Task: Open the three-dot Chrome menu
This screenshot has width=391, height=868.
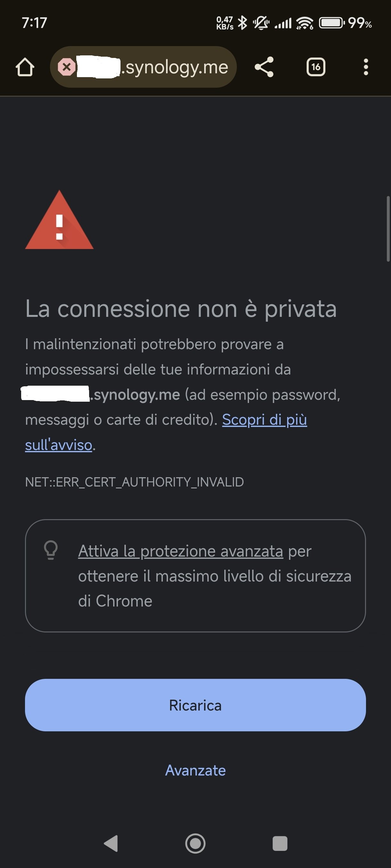Action: coord(366,67)
